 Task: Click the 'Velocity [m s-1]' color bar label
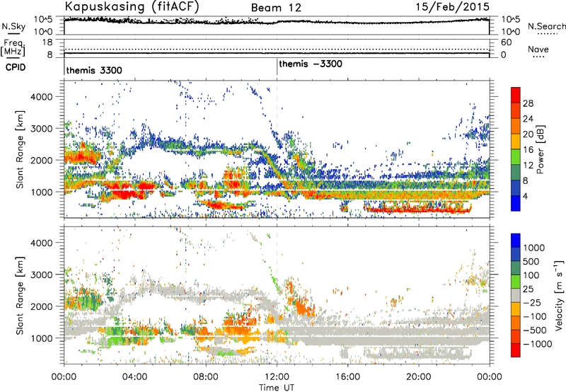559,295
